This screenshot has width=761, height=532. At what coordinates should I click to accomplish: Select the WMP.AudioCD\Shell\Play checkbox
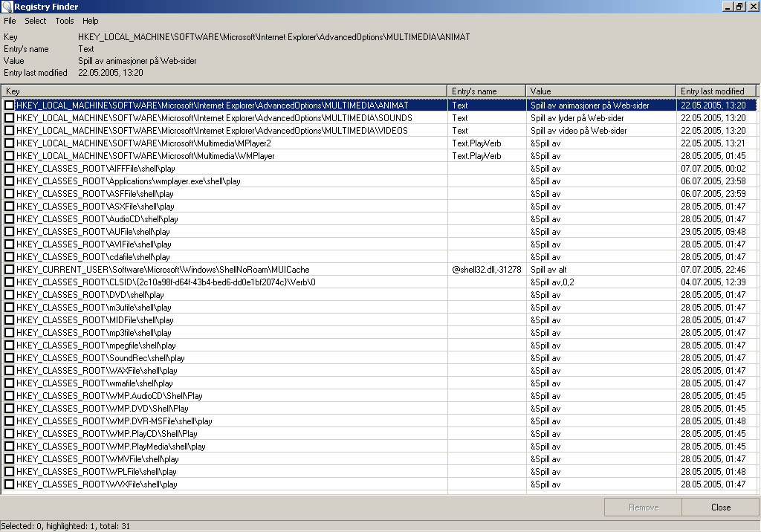point(9,395)
